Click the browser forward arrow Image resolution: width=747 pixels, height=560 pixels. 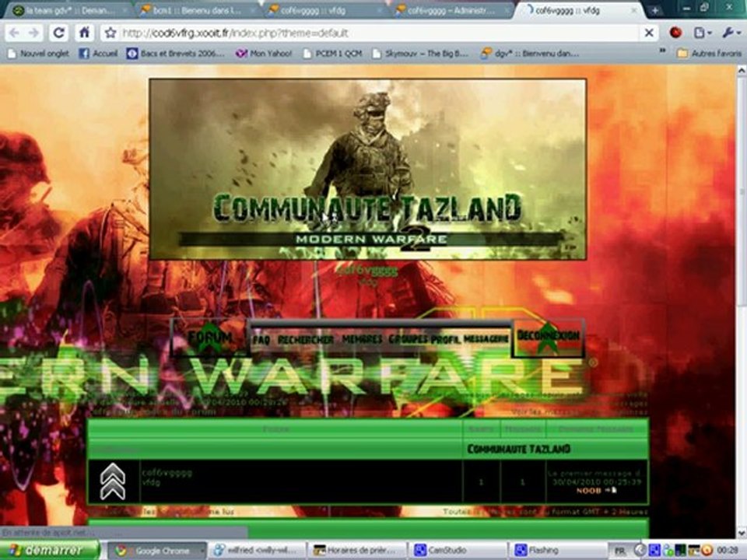[33, 33]
